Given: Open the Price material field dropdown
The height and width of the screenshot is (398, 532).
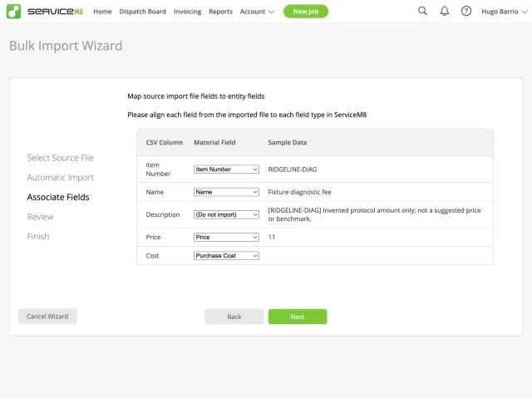Looking at the screenshot, I should coord(226,238).
